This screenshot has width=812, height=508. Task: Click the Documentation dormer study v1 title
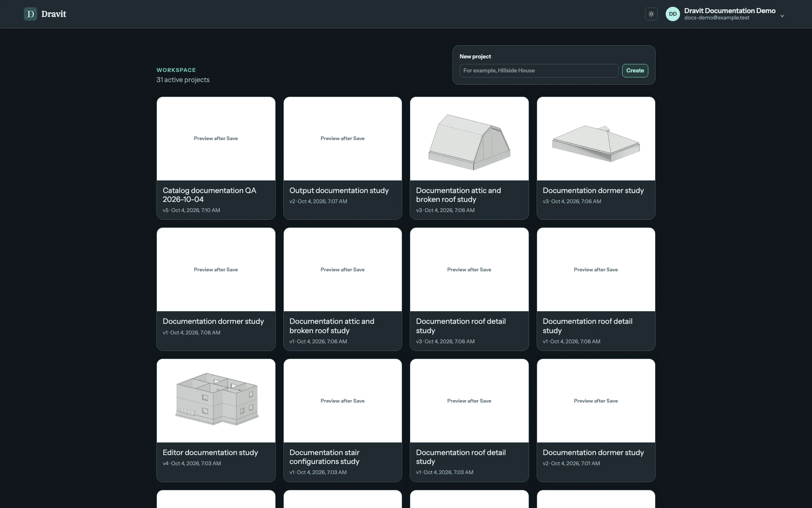pyautogui.click(x=213, y=321)
